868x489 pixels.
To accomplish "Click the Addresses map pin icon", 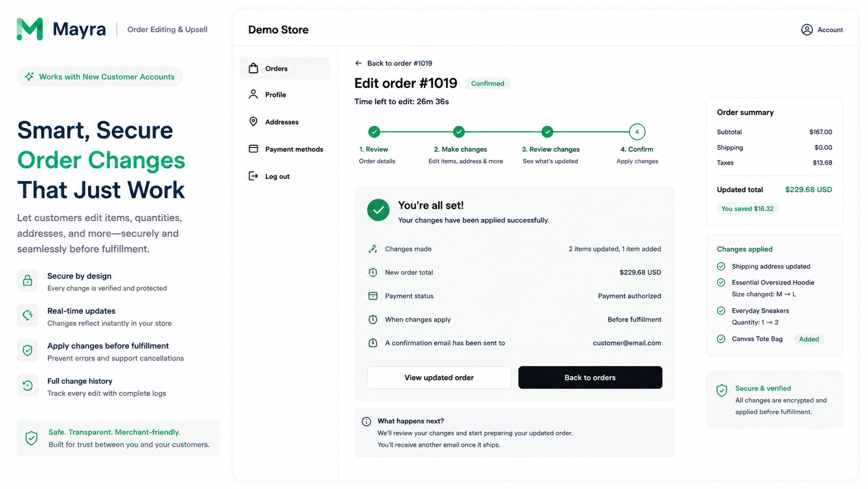I will (253, 122).
